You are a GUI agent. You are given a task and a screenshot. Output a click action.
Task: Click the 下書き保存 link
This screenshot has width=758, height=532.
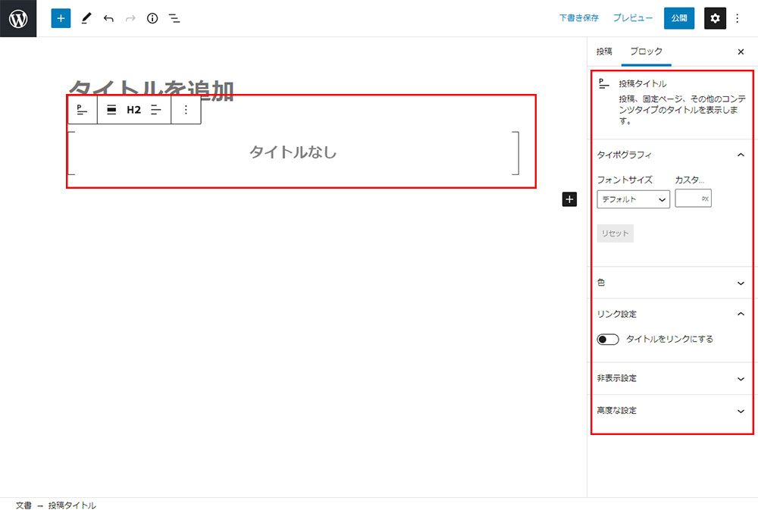click(579, 18)
